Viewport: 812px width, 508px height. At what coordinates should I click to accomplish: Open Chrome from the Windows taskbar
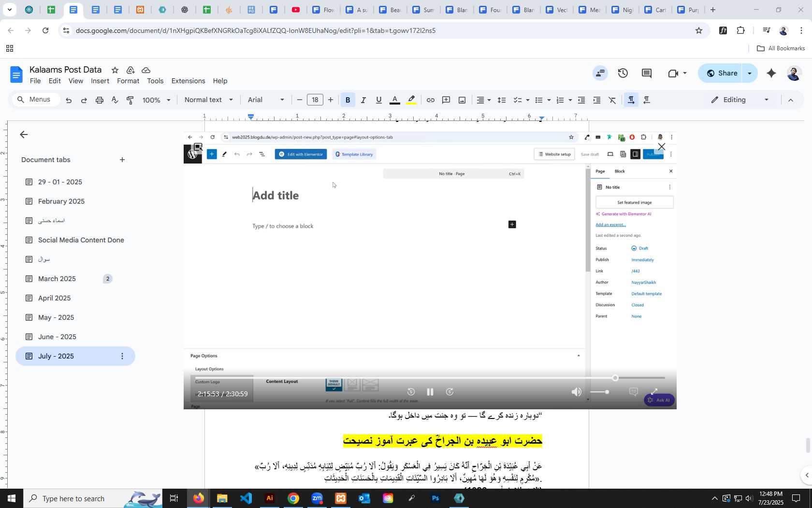click(293, 498)
